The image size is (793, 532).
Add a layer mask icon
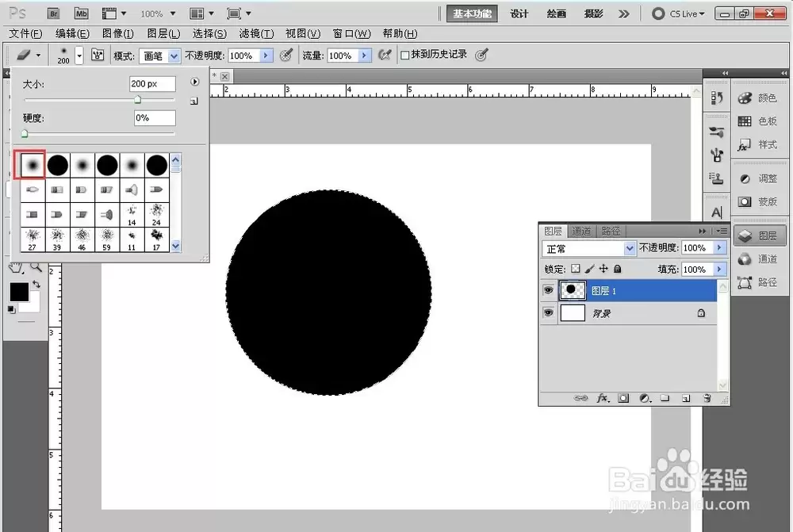tap(623, 399)
